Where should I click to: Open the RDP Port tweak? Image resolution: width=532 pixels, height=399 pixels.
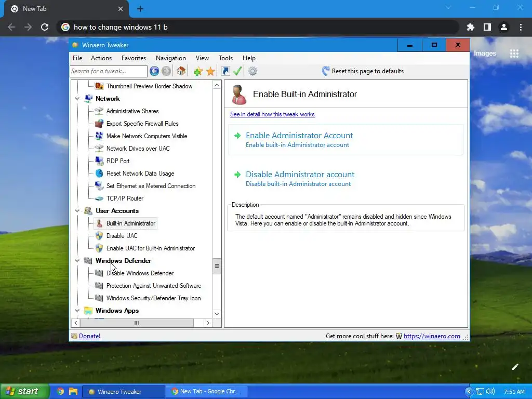(x=118, y=161)
